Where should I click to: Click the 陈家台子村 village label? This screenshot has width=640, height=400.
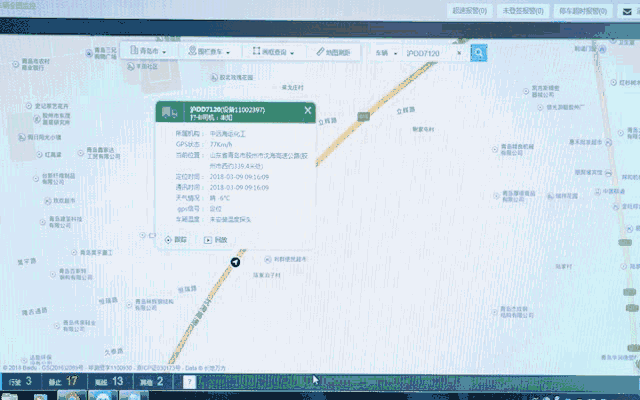pyautogui.click(x=267, y=275)
